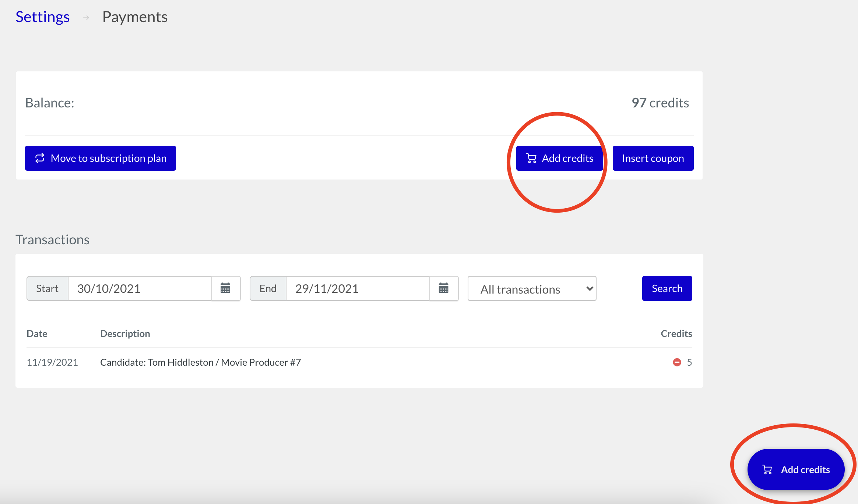Go back to the Settings page
Image resolution: width=858 pixels, height=504 pixels.
43,17
